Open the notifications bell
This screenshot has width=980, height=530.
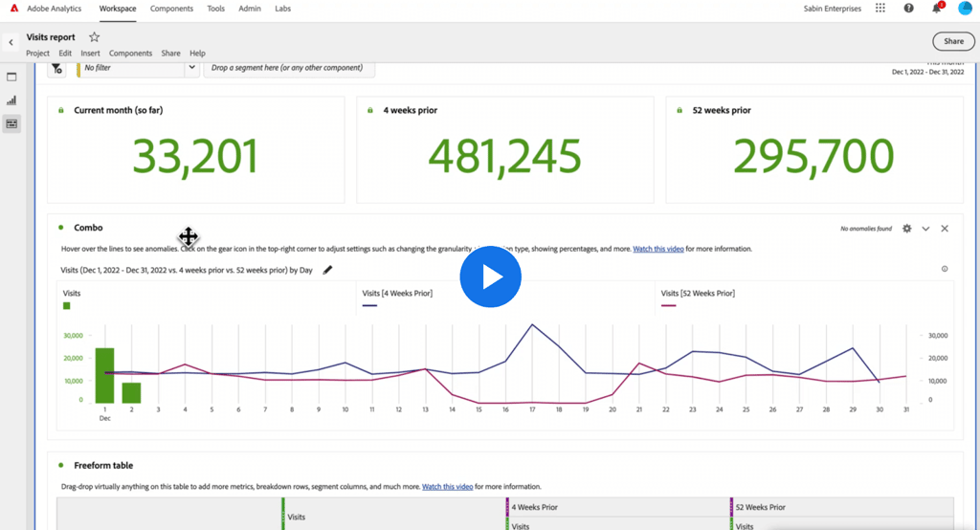point(936,8)
